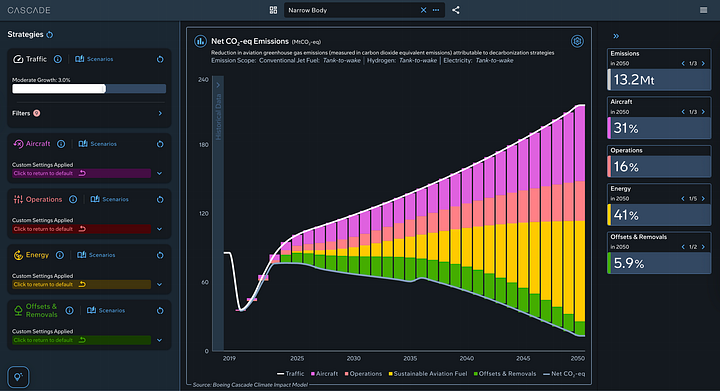This screenshot has height=391, width=720.
Task: Click the 13.2Mt emissions value card
Action: 659,80
